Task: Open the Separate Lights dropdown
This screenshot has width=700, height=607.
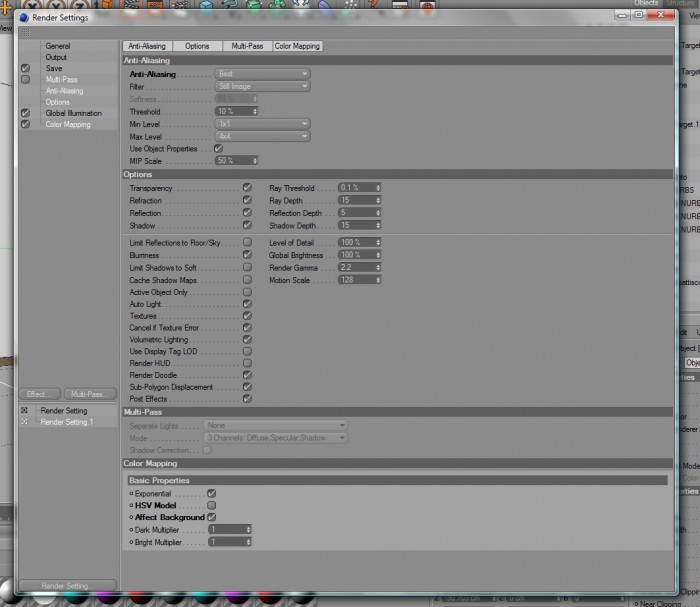Action: pos(275,425)
